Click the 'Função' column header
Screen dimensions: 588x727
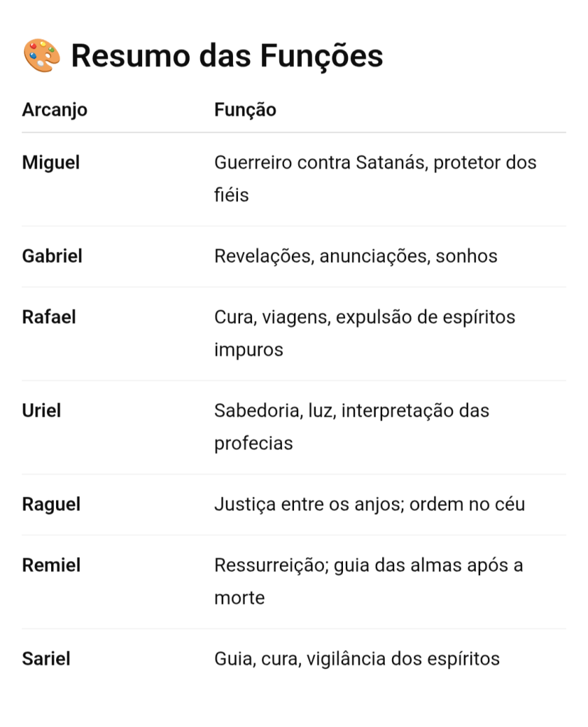245,110
